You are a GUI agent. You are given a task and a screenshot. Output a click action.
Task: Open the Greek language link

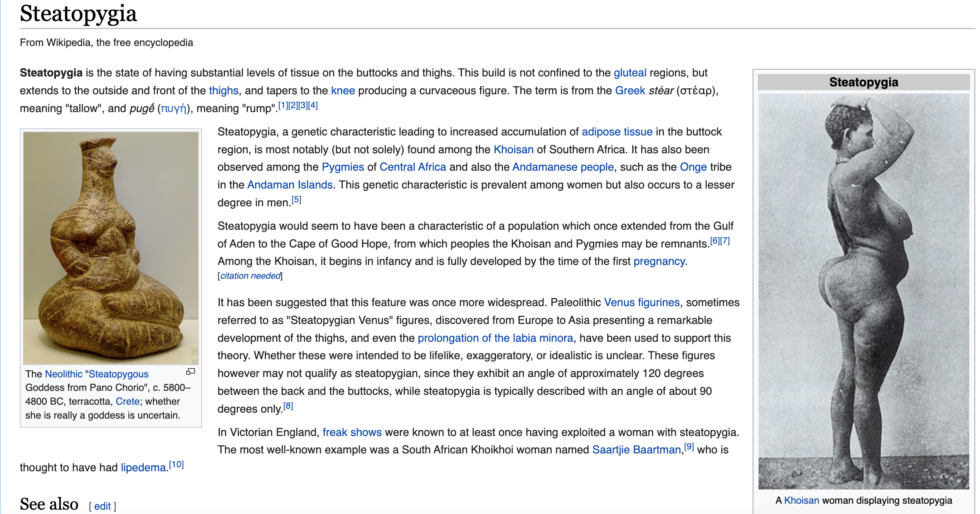coord(630,91)
